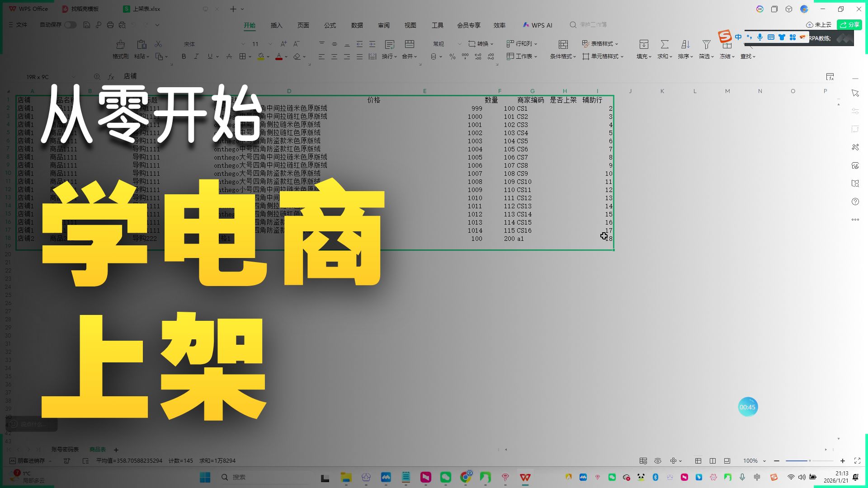Viewport: 868px width, 488px height.
Task: Open the font name 宋体 dropdown
Action: [x=243, y=44]
